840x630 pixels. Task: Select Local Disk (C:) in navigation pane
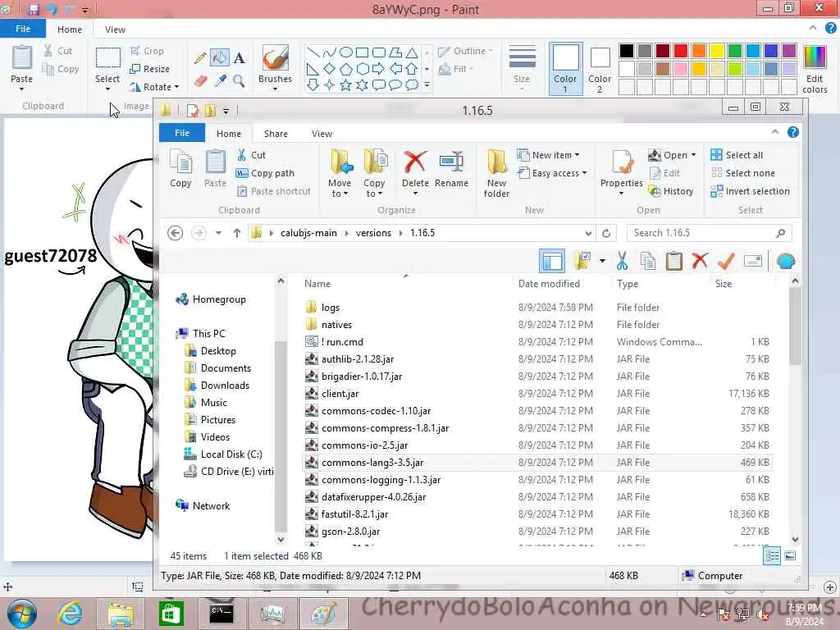point(231,454)
